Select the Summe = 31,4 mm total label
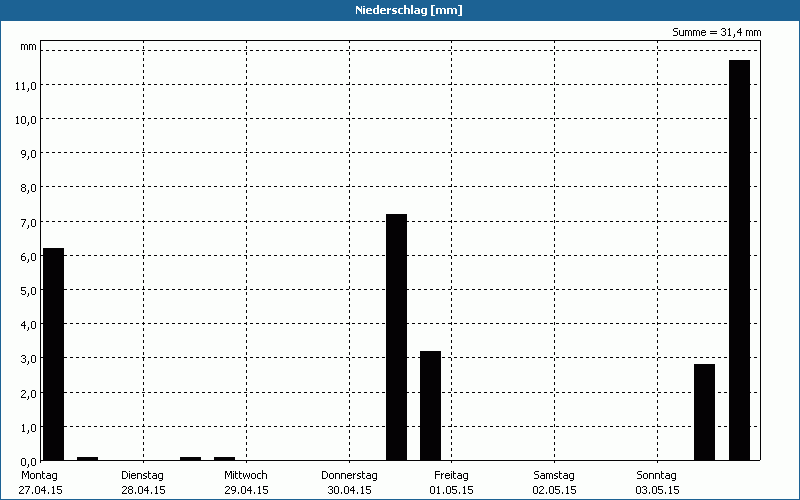The height and width of the screenshot is (500, 800). click(716, 32)
